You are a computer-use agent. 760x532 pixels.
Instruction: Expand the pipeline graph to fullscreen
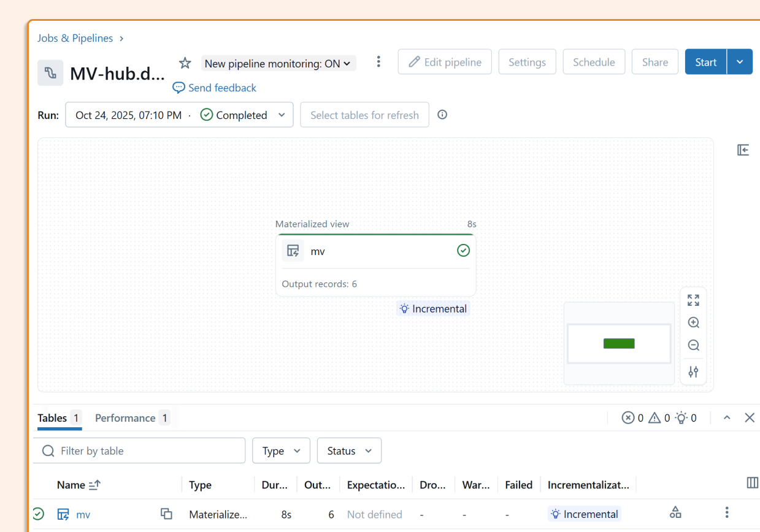pos(693,300)
